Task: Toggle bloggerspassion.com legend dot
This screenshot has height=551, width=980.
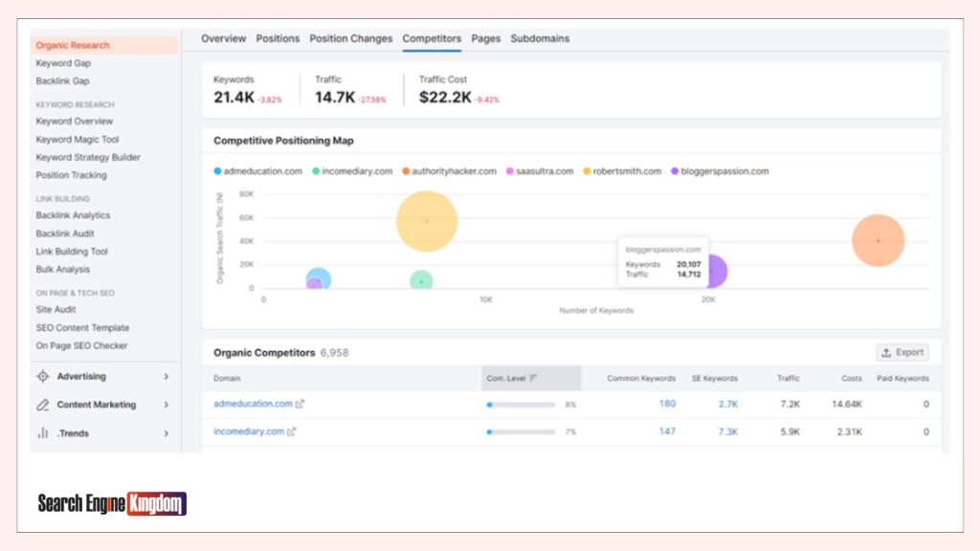Action: (675, 171)
